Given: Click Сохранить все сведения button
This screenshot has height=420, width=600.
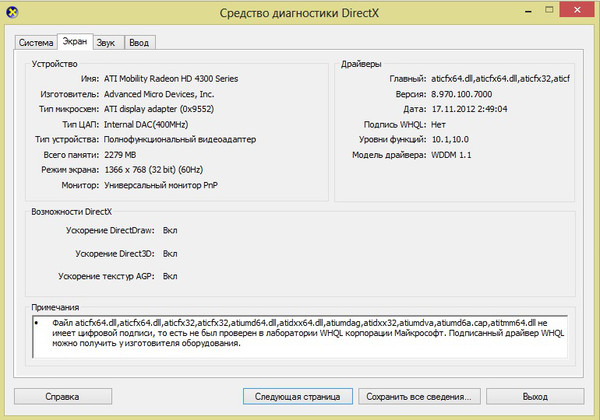Looking at the screenshot, I should point(419,396).
